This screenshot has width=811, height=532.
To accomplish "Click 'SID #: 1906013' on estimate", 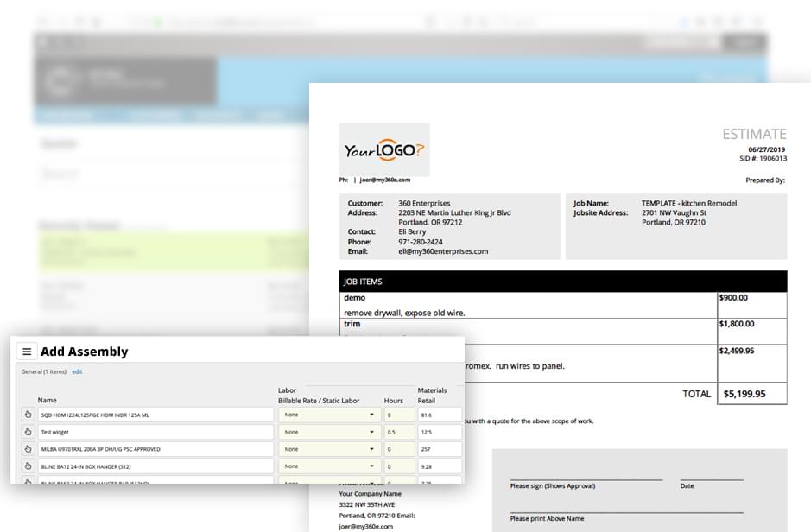I will (763, 158).
